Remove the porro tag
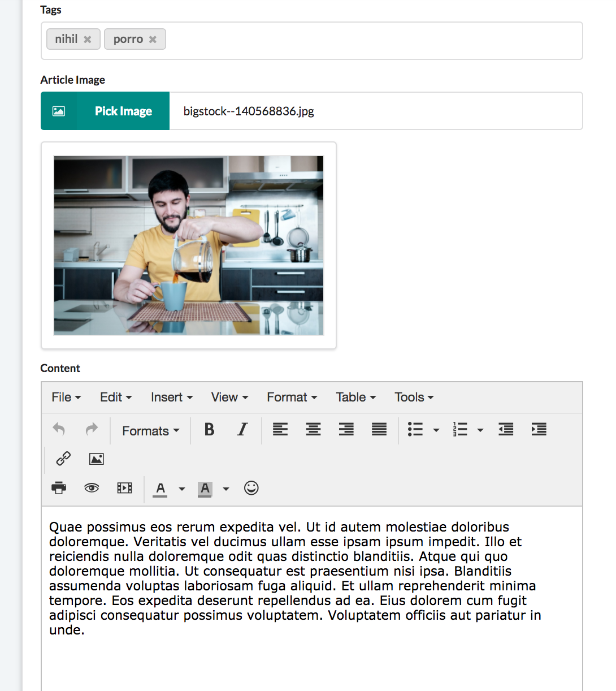The width and height of the screenshot is (616, 691). [x=152, y=39]
